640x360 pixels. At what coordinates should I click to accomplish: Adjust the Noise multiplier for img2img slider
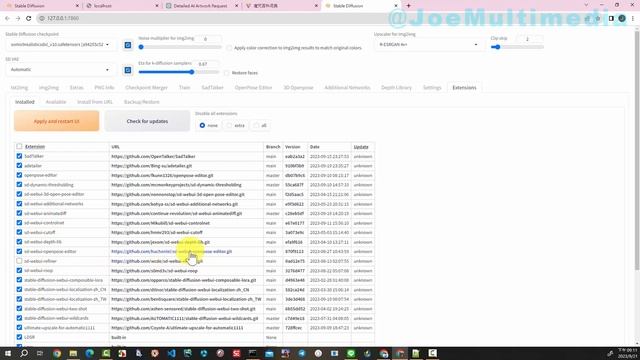(x=180, y=47)
